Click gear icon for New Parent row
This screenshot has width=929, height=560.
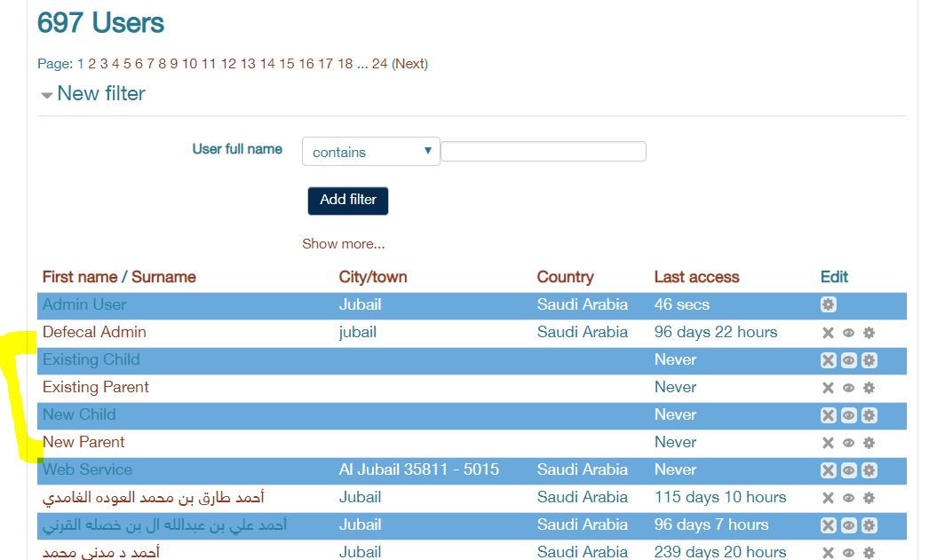tap(869, 443)
